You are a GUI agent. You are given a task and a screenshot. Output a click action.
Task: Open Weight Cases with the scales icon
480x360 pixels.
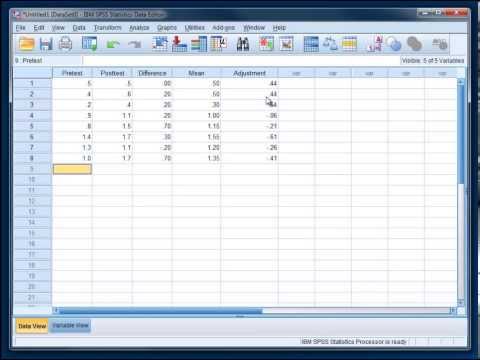[330, 44]
